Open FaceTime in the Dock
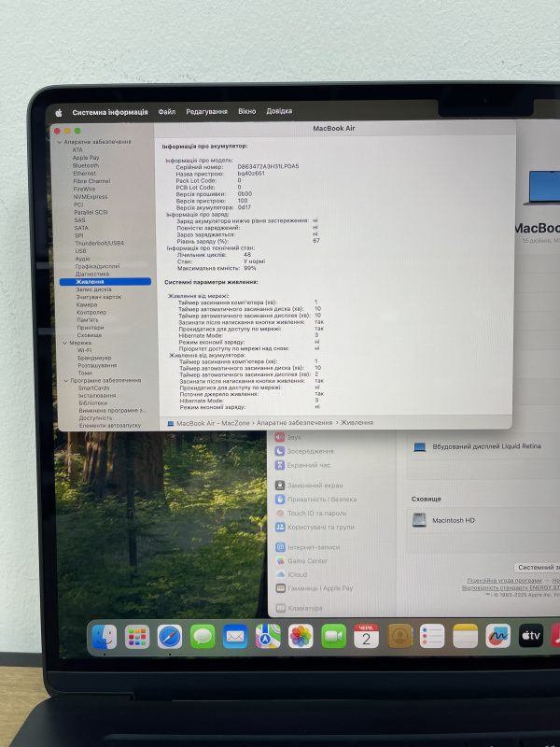Image resolution: width=560 pixels, height=747 pixels. coord(334,637)
